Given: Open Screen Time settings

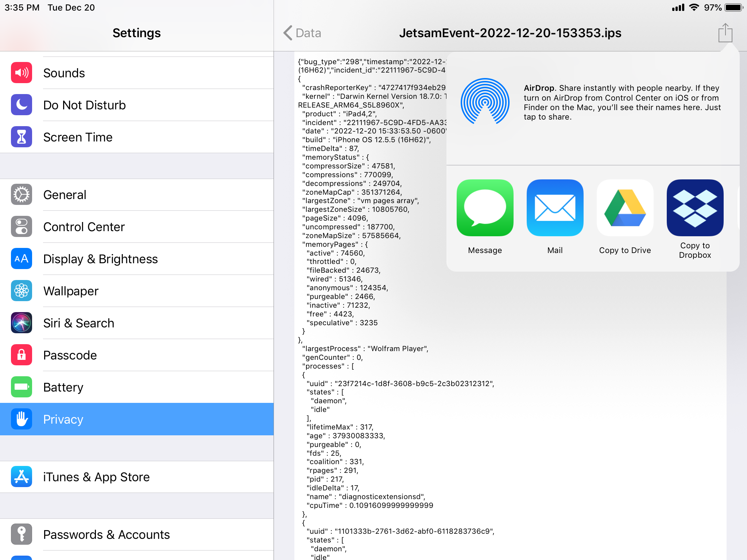Looking at the screenshot, I should coord(137,137).
